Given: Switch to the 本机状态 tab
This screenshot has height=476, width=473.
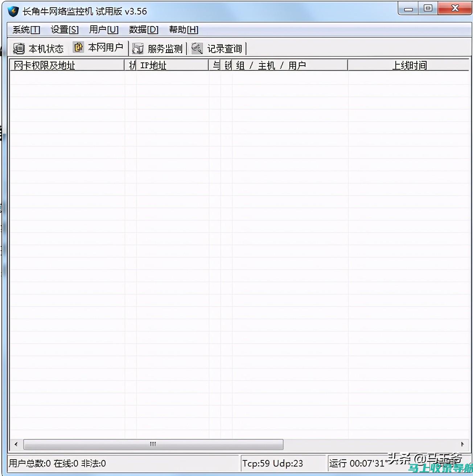Looking at the screenshot, I should point(38,49).
